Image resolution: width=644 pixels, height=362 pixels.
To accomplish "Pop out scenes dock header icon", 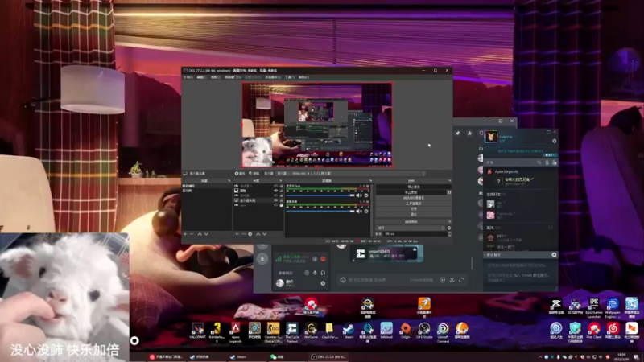I will tap(229, 181).
